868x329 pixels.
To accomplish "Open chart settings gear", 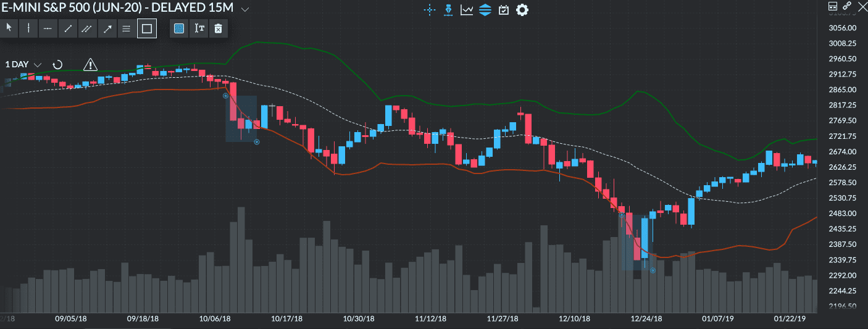I will tap(522, 10).
